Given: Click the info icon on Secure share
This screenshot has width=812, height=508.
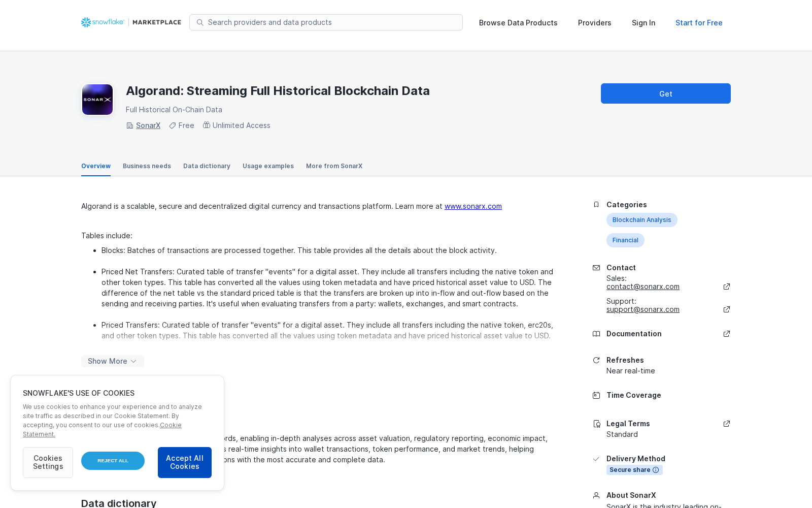Looking at the screenshot, I should point(656,470).
